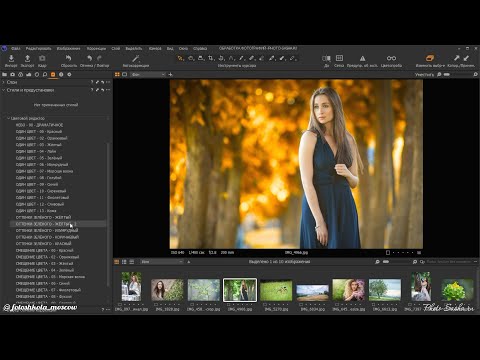The width and height of the screenshot is (480, 360).
Task: Click the Кадр (Capture) camera icon
Action: (42, 59)
